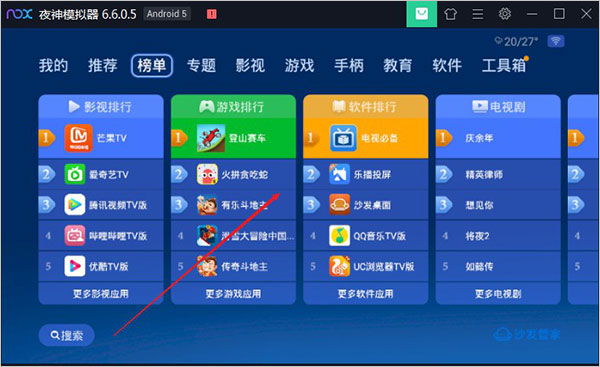Image resolution: width=600 pixels, height=367 pixels.
Task: Click the 火拼贪吃蛇 name text
Action: [245, 175]
